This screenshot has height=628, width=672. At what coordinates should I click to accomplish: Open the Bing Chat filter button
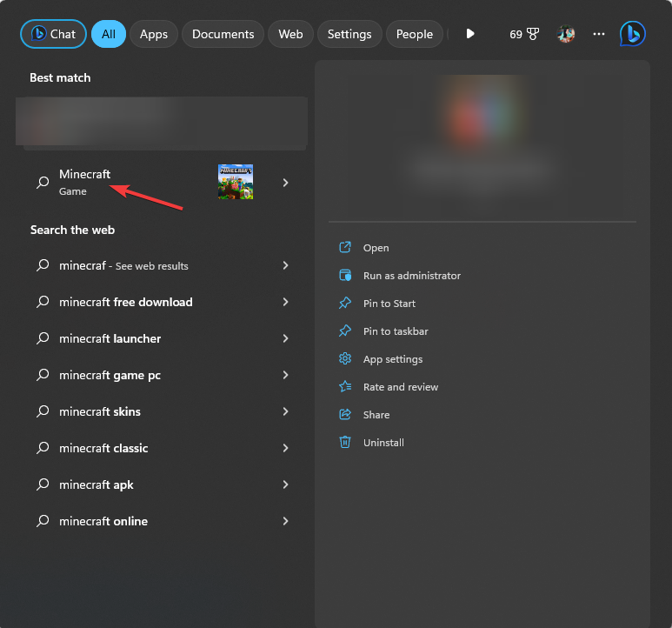coord(53,34)
